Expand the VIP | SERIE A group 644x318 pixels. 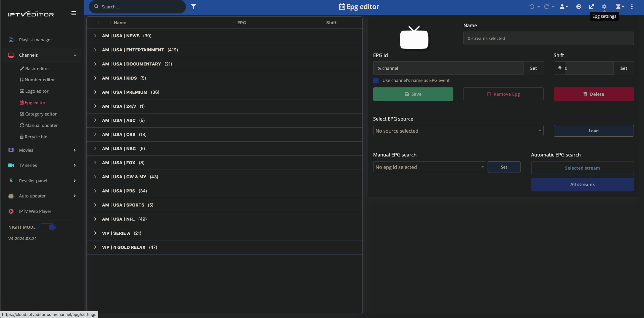tap(95, 233)
